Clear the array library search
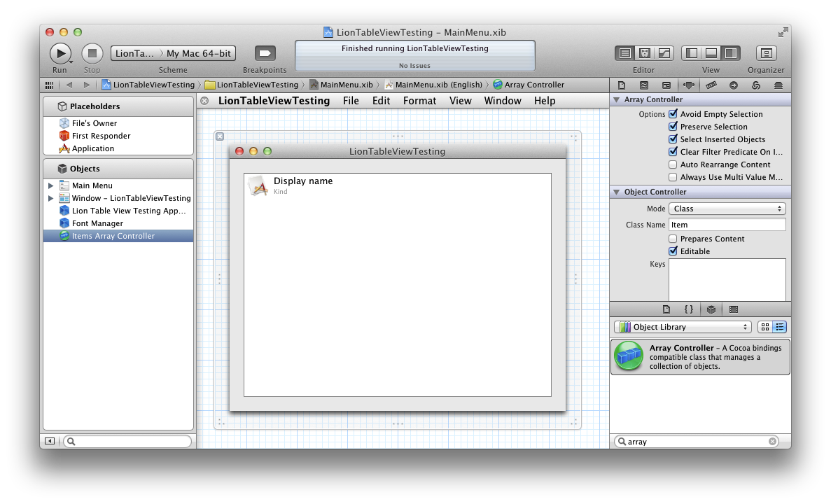Screen dimensions: 831x504 coord(773,442)
